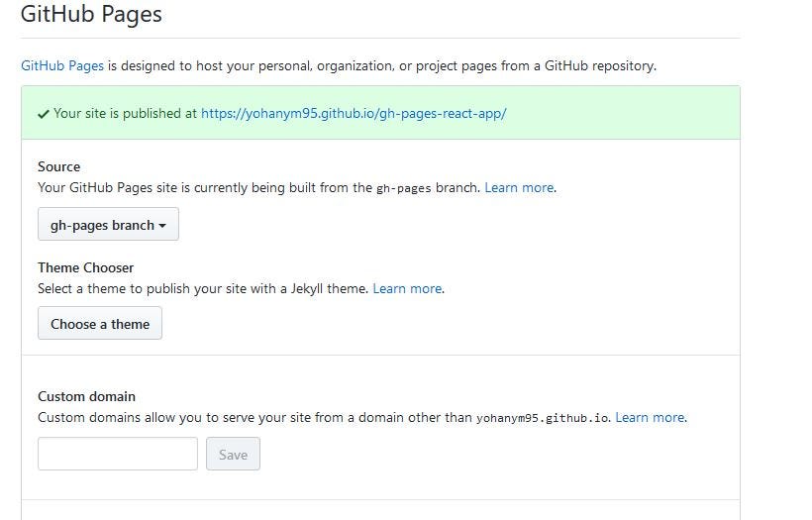Focus the Custom domain text field
Image resolution: width=812 pixels, height=520 pixels.
[x=118, y=455]
